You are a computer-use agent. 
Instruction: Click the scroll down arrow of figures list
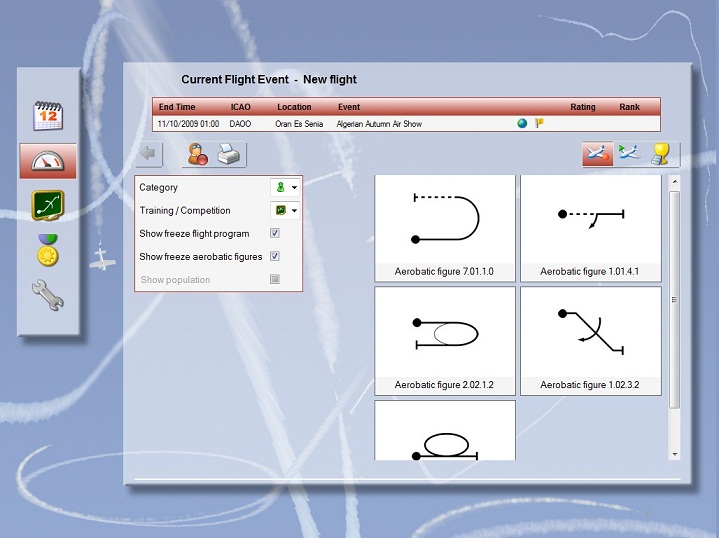[x=674, y=454]
